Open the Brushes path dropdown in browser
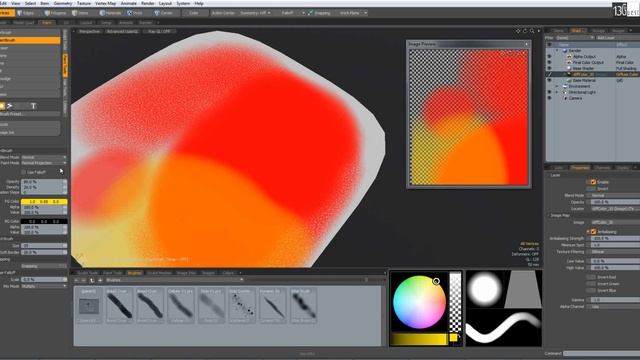The width and height of the screenshot is (640, 360). point(174,280)
